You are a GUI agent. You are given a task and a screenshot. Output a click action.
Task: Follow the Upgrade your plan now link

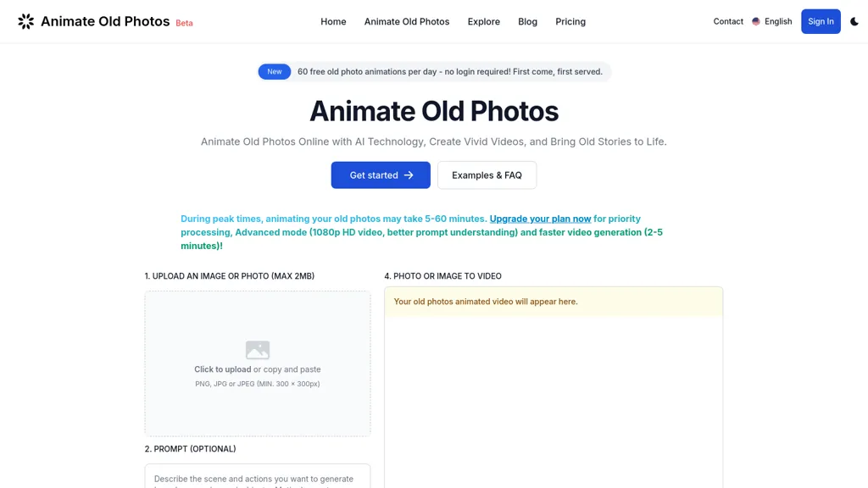point(540,219)
